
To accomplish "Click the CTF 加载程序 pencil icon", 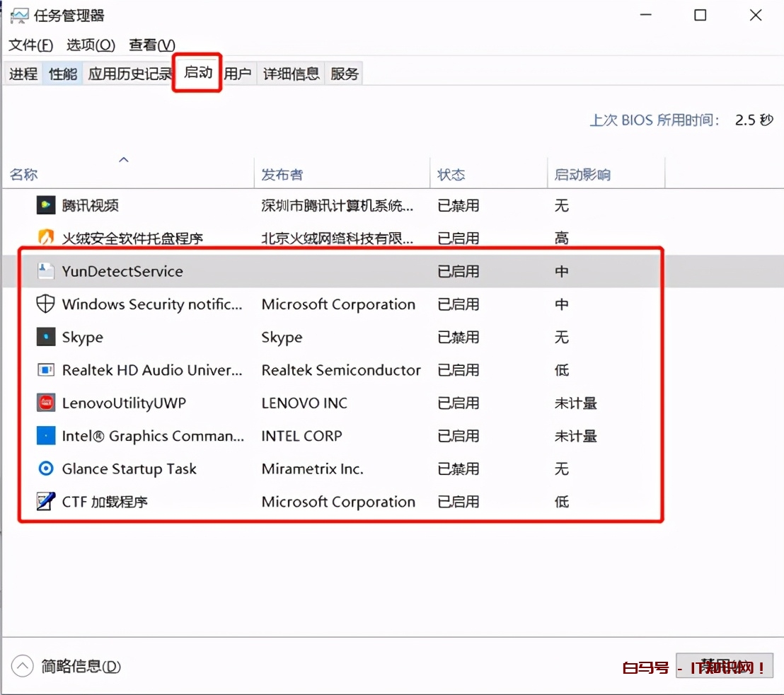I will [44, 502].
